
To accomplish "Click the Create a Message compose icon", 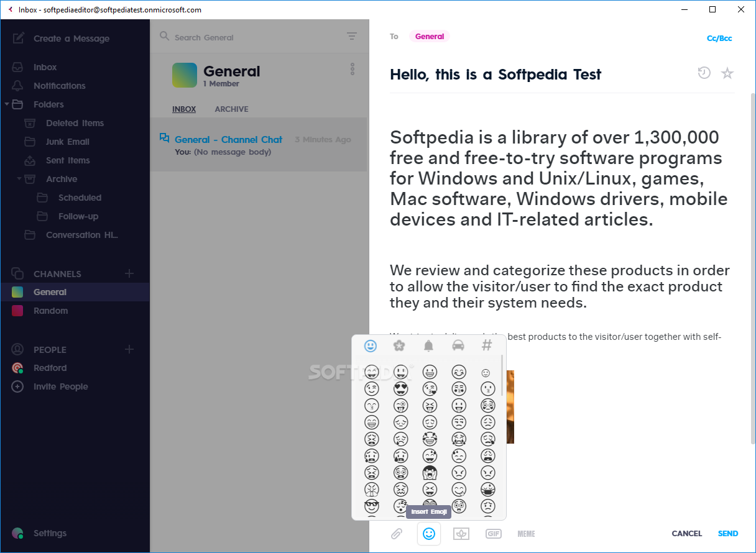I will point(18,38).
